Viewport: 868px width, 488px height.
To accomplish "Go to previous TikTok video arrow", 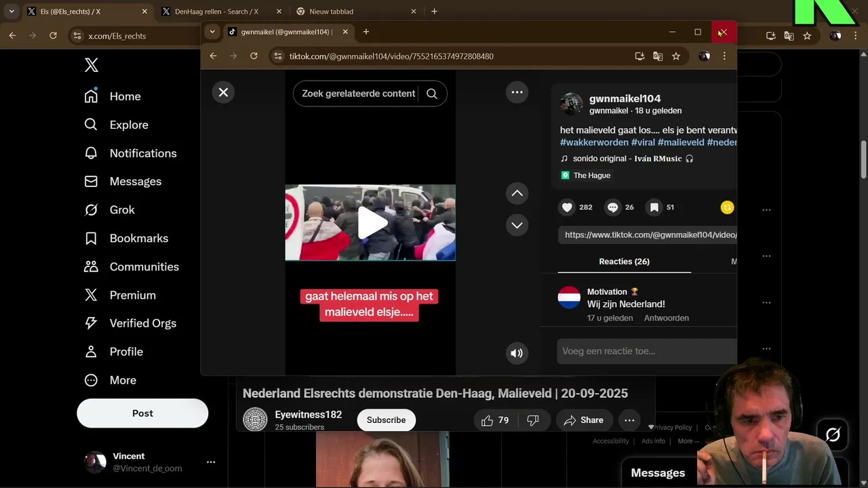I will click(x=517, y=193).
